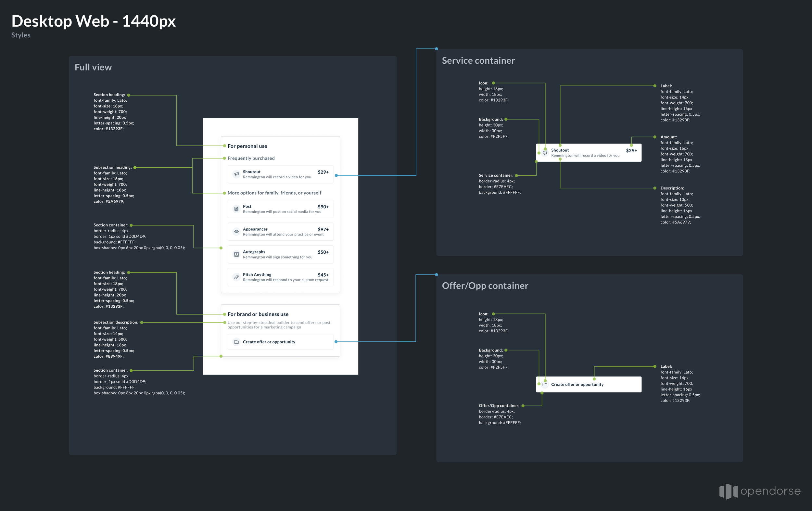Click megaphone icon in Service container panel

coord(545,153)
